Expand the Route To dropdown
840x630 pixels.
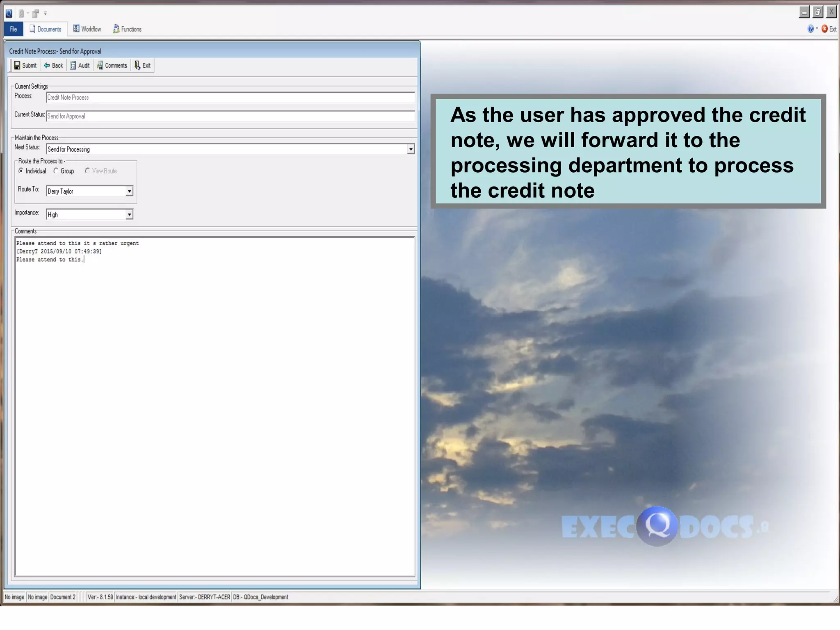[x=129, y=191]
